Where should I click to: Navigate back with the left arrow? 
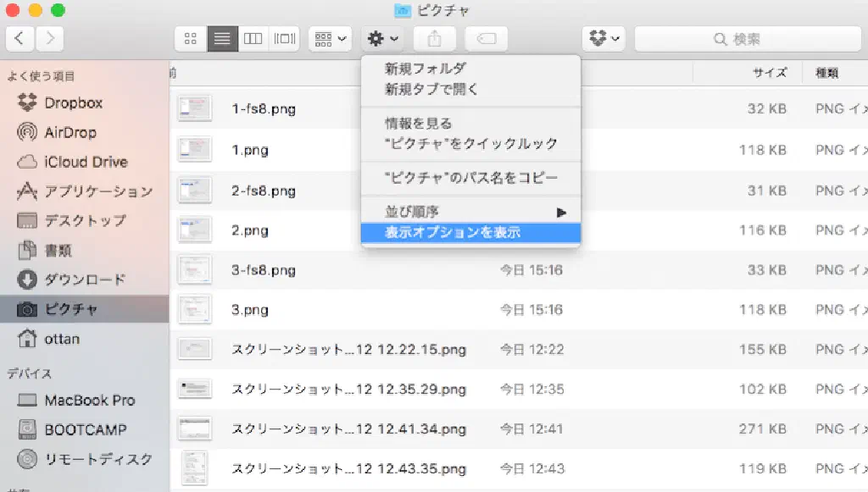(x=20, y=38)
